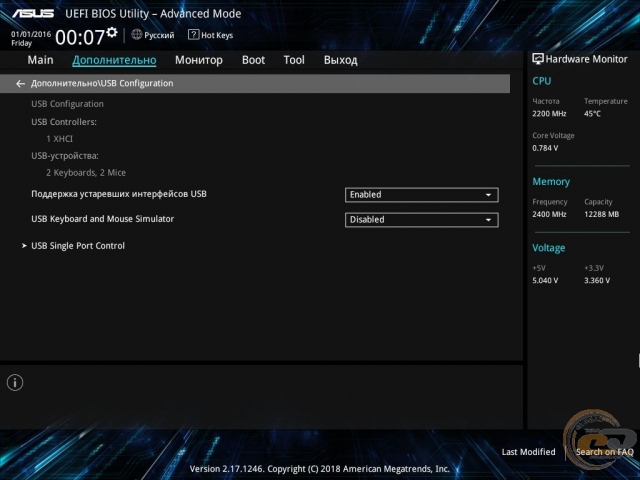Click the Memory section heading
Viewport: 640px width, 480px height.
pos(551,182)
